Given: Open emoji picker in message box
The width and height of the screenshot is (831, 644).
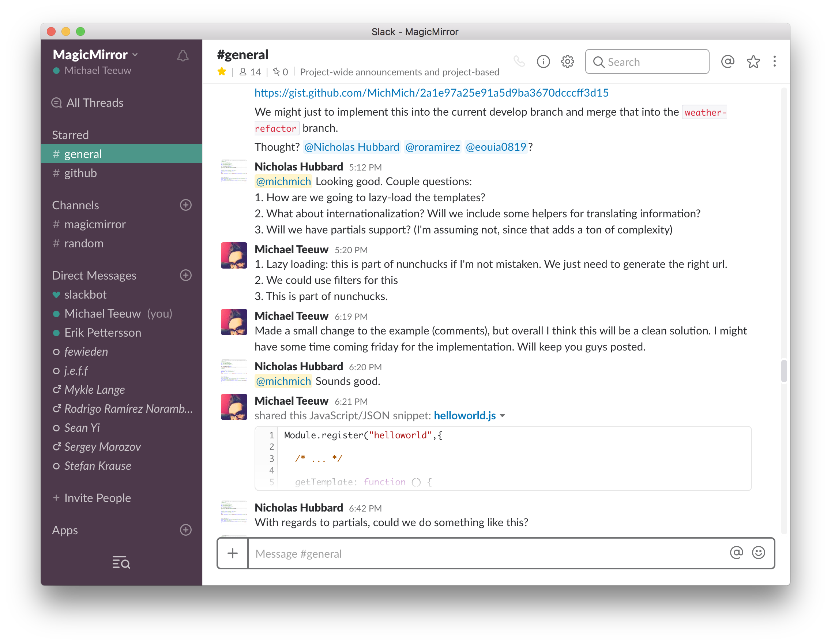Looking at the screenshot, I should 758,553.
